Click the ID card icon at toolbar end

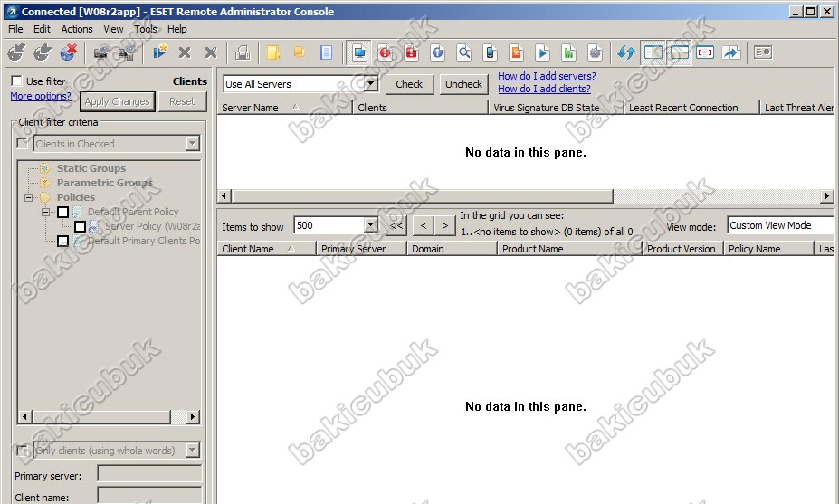(762, 52)
